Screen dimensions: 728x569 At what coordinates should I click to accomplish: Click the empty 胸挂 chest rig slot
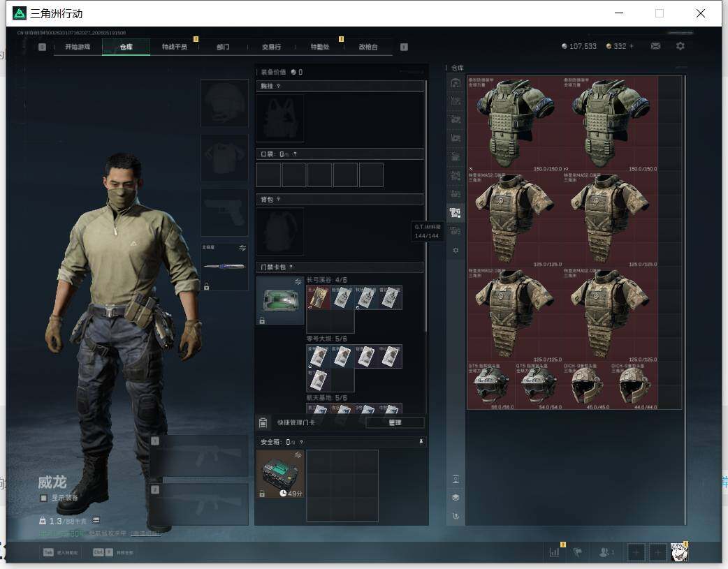[x=280, y=119]
